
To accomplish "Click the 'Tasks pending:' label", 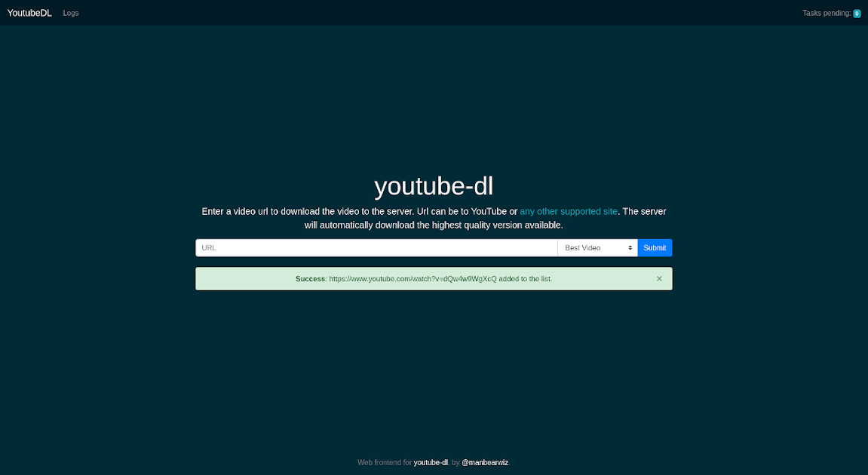I will pyautogui.click(x=827, y=13).
